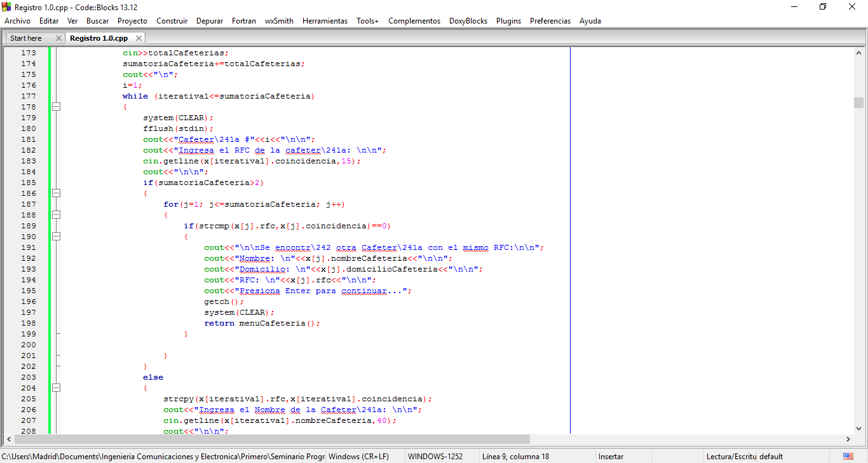The image size is (868, 463).
Task: Collapse the strcmp if fold at line 190
Action: (x=56, y=237)
